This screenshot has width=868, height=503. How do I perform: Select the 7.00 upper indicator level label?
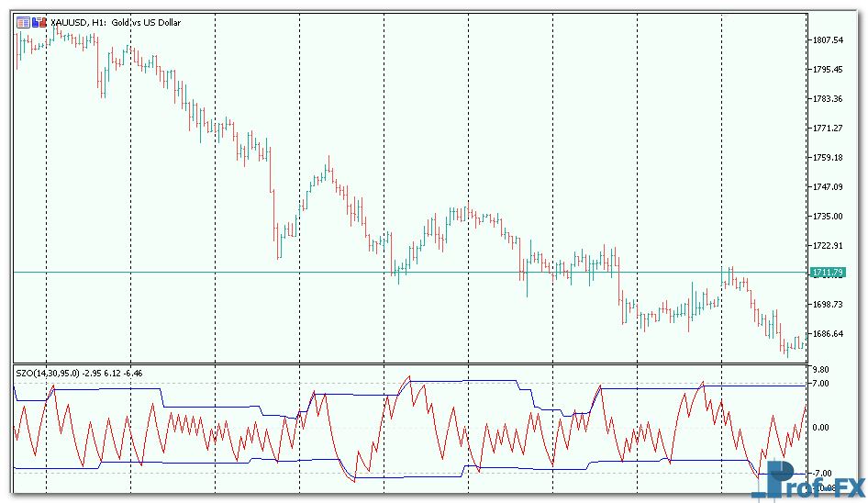(821, 384)
